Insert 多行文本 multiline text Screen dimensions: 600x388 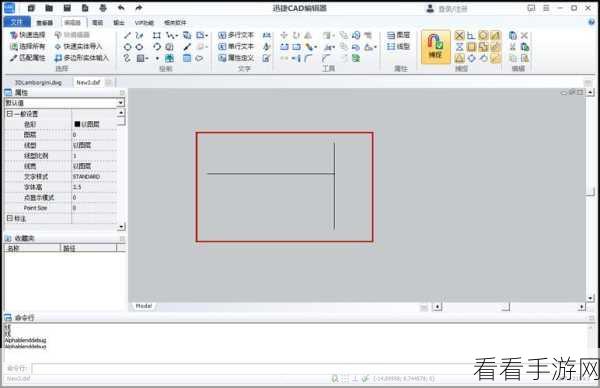point(236,35)
